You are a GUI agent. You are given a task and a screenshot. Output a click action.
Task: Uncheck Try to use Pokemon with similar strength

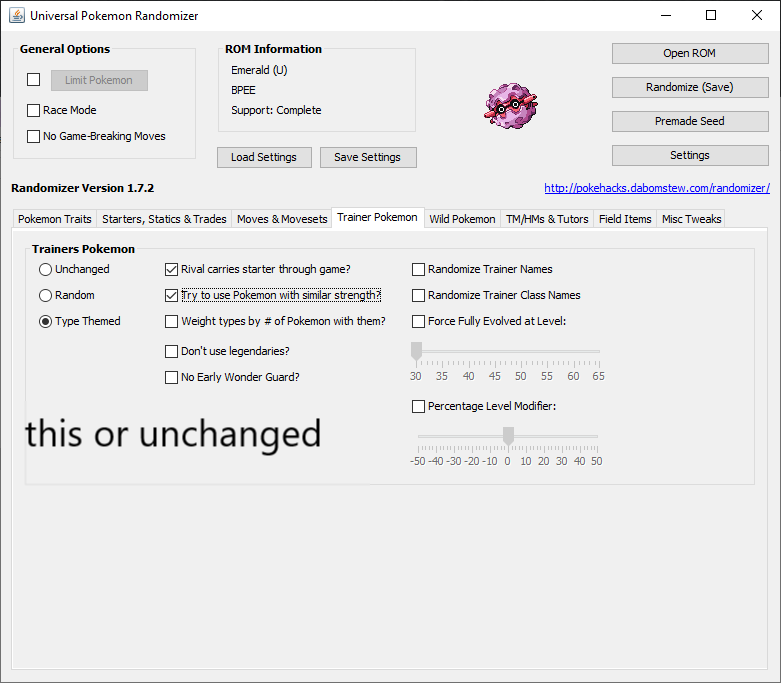(171, 295)
